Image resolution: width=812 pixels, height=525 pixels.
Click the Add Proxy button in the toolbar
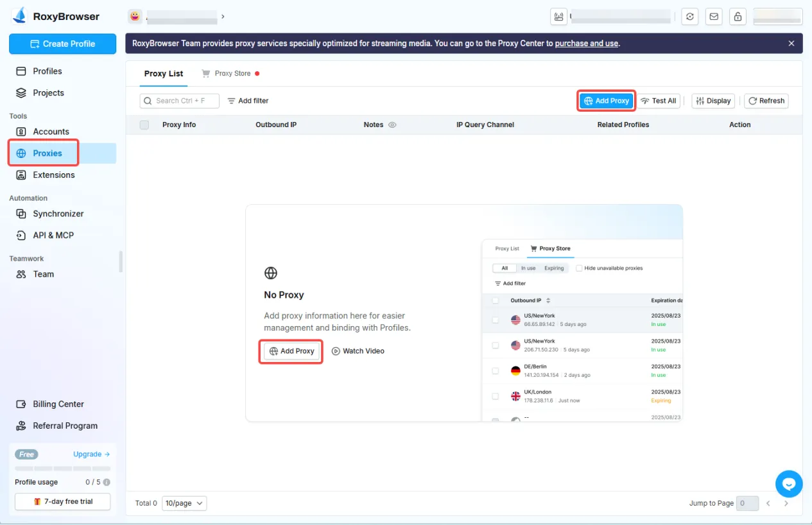click(x=605, y=101)
